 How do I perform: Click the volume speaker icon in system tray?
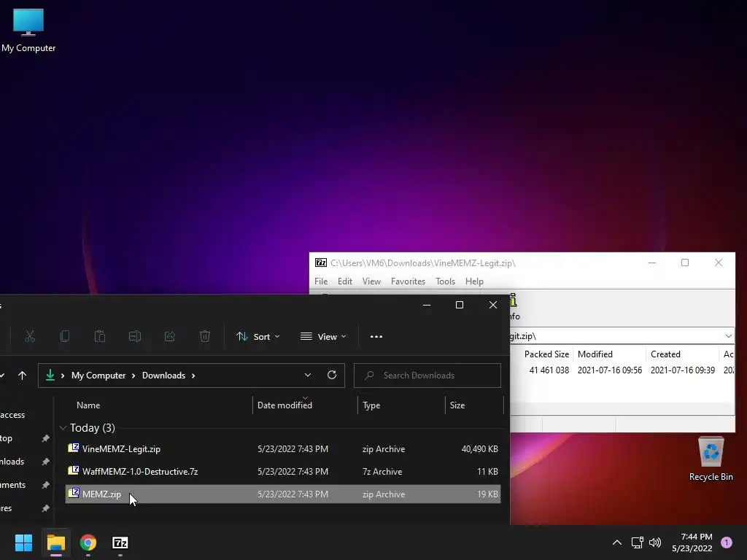coord(655,542)
